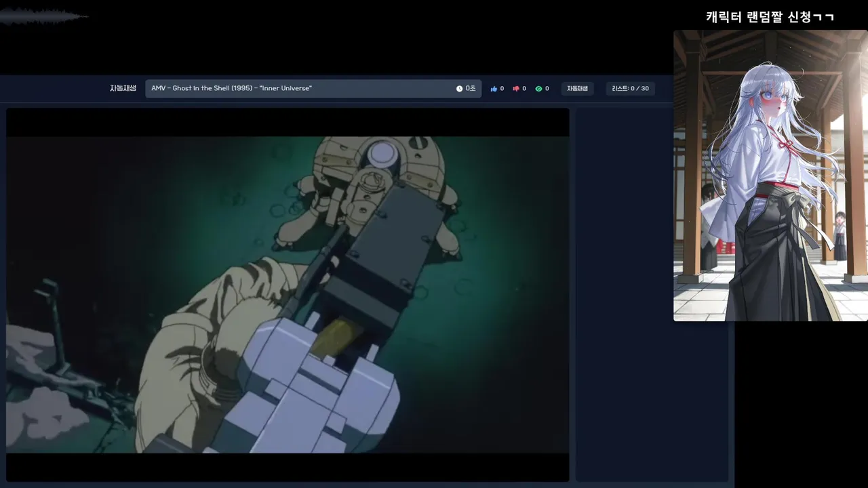The height and width of the screenshot is (488, 868).
Task: Open the 리스트: 0 / 30 playlist button
Action: tap(630, 89)
